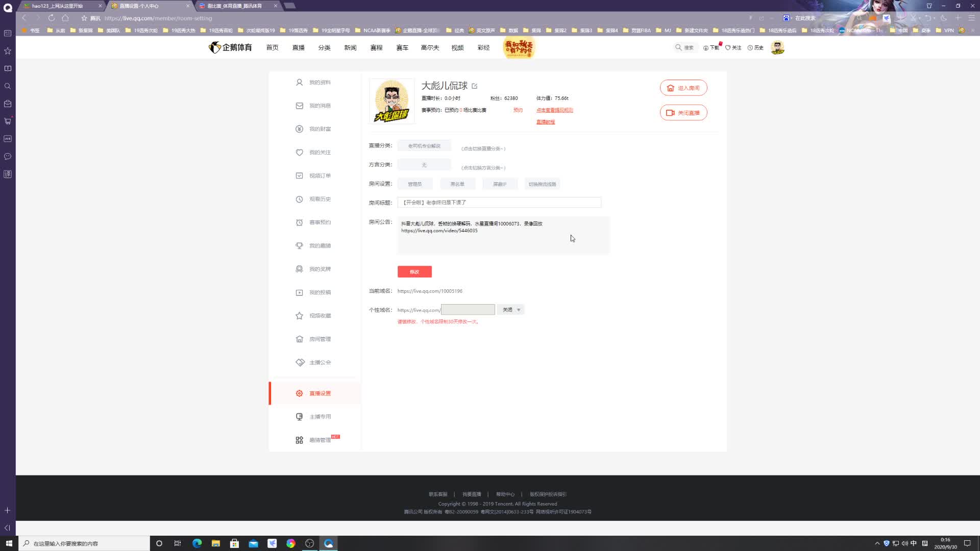
Task: Click 关闭直播 to stop the live stream
Action: click(683, 113)
